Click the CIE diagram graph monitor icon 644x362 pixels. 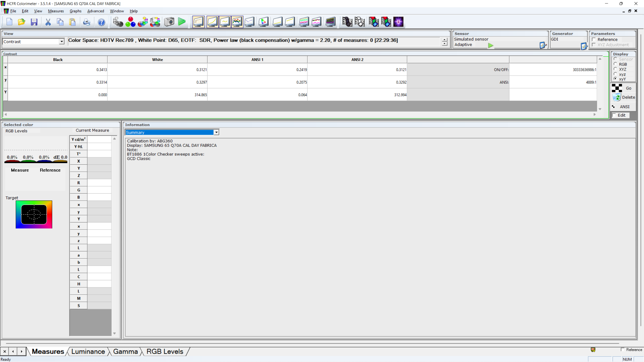pyautogui.click(x=263, y=22)
